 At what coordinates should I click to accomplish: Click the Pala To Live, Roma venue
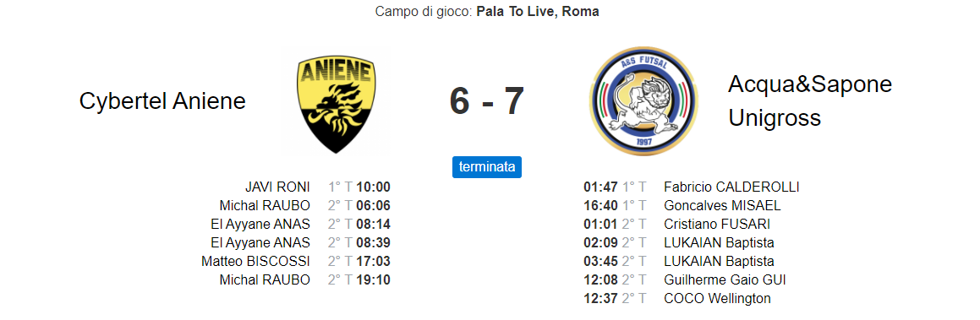coord(538,12)
